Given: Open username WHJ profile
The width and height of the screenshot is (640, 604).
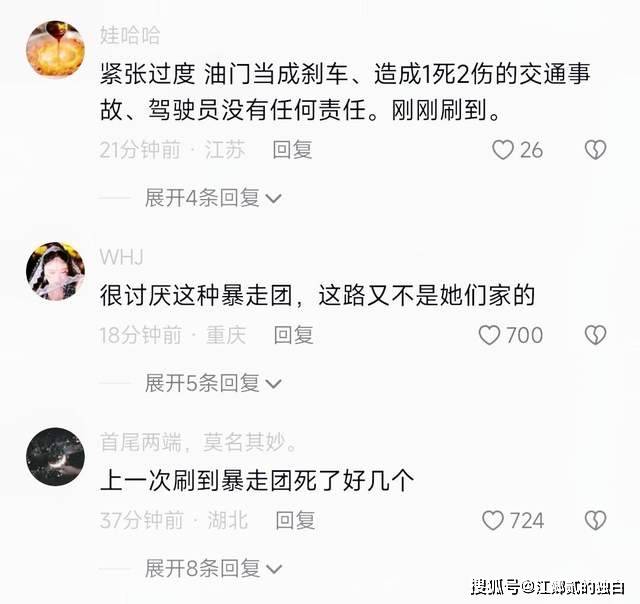Looking at the screenshot, I should (122, 258).
